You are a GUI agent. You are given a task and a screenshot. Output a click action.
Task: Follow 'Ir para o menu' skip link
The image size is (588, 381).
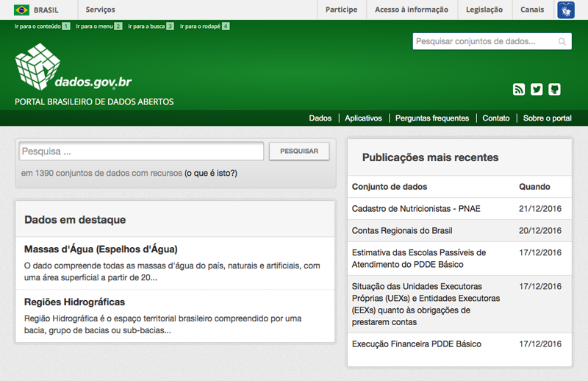[98, 26]
